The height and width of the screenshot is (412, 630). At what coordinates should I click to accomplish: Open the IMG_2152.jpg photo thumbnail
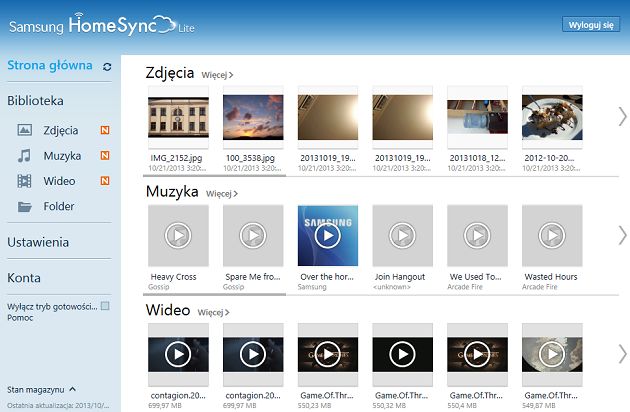coord(178,117)
